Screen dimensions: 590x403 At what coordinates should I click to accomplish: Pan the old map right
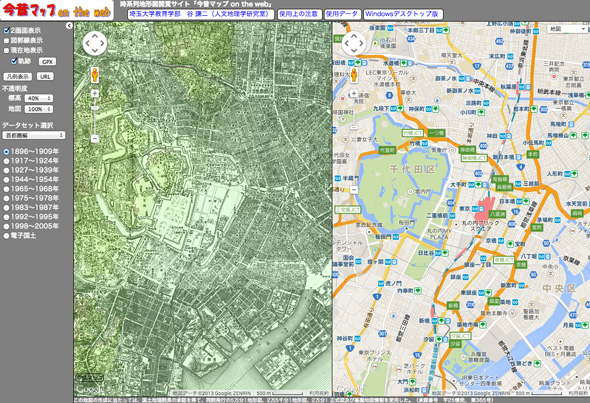pos(102,43)
